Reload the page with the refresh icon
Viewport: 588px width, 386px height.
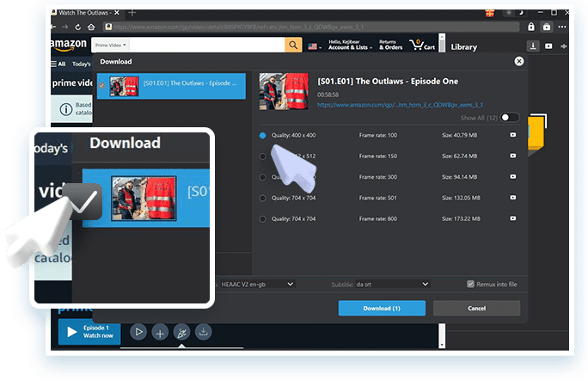(78, 27)
